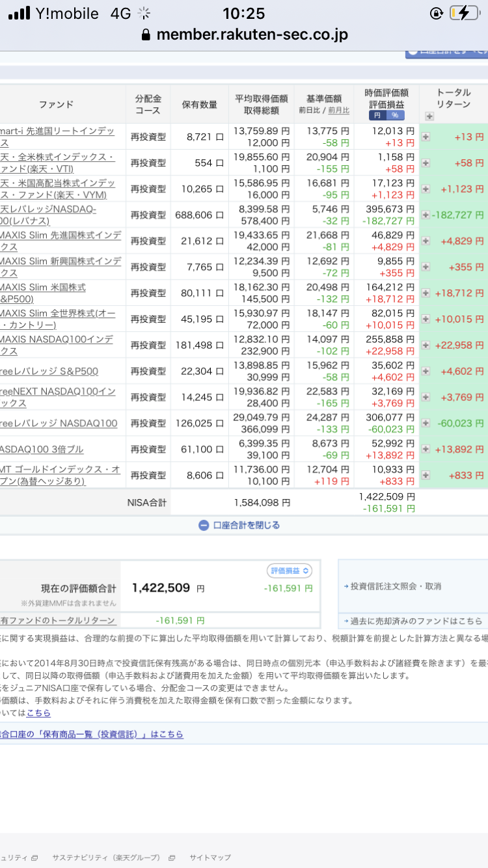
Task: Open 楽天レバレッジNASDAQ-100(レバナス) fund link
Action: pyautogui.click(x=48, y=215)
